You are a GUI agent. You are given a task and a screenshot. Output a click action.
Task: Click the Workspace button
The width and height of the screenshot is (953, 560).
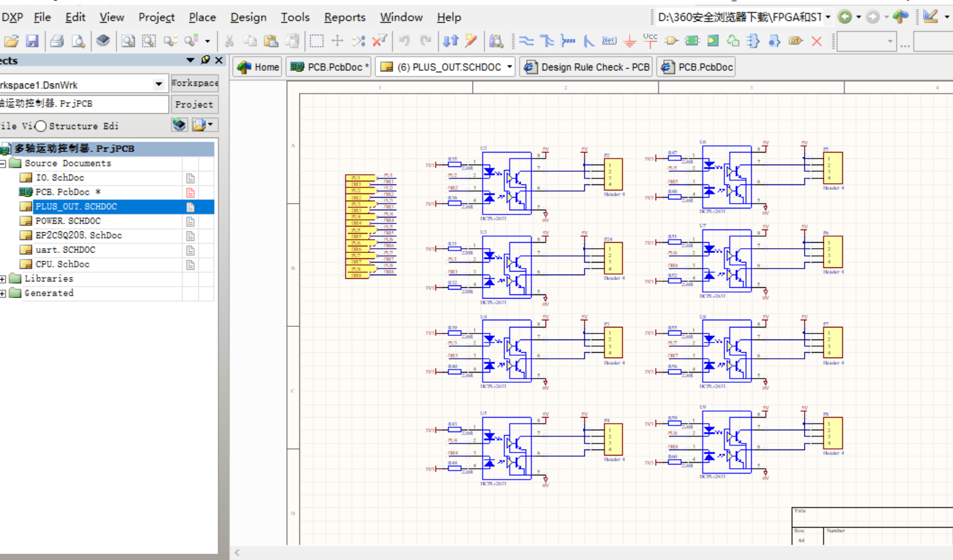coord(195,83)
